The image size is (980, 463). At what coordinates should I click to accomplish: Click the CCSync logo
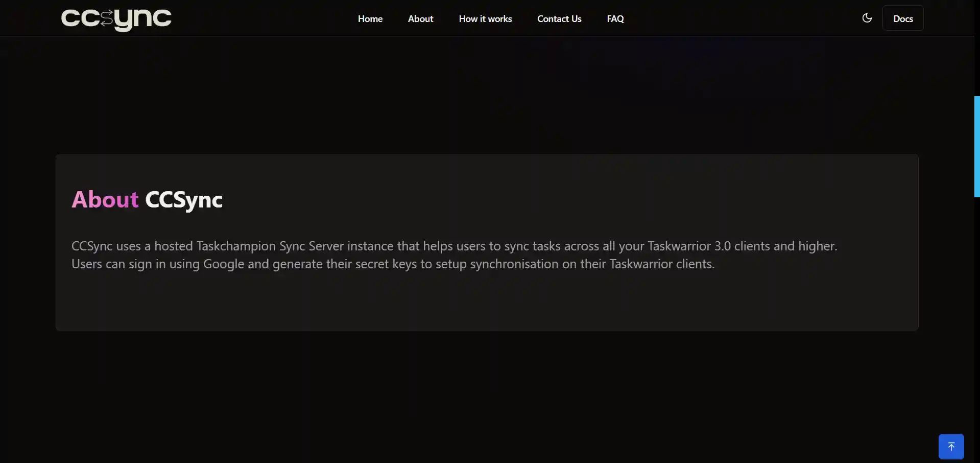click(x=116, y=19)
